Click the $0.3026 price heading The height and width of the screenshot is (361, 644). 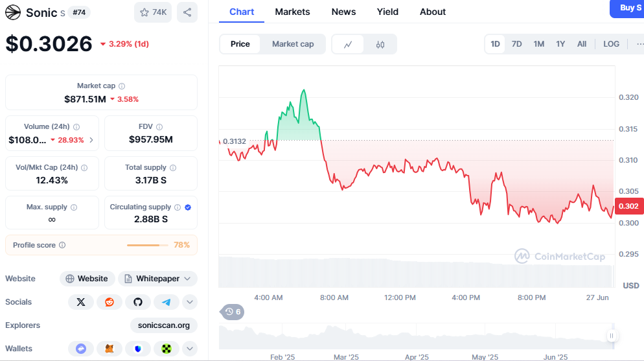point(49,44)
